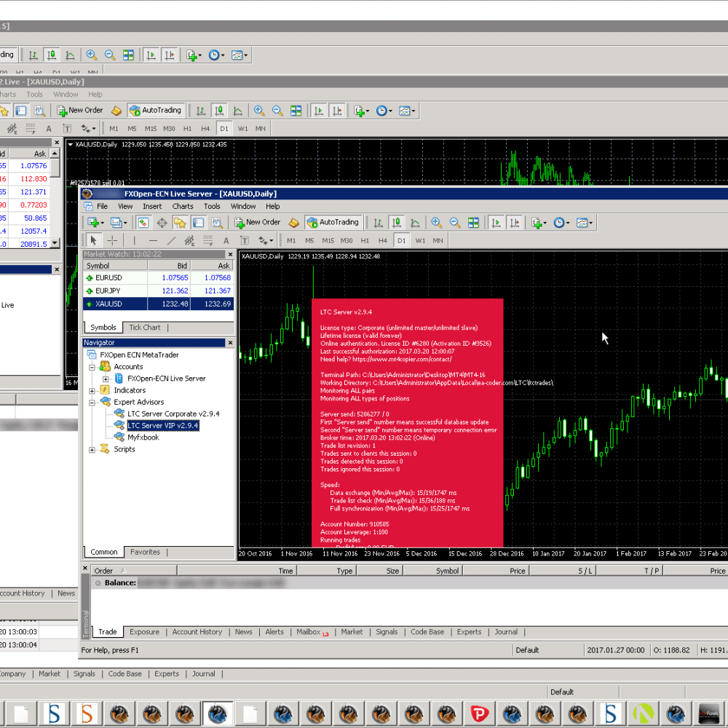Toggle chart shift in FXOpen-ECN window

pyautogui.click(x=515, y=223)
